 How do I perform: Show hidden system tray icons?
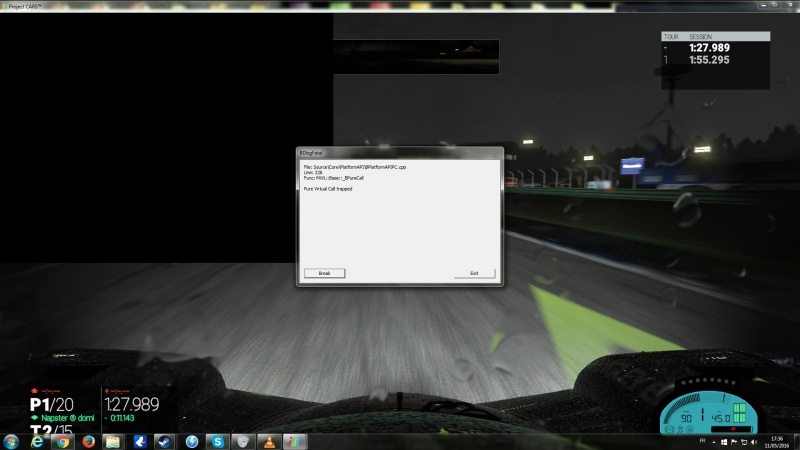point(714,442)
